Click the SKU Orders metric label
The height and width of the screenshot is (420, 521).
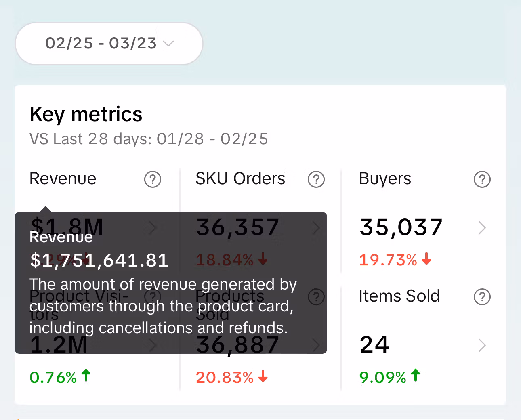pos(240,179)
